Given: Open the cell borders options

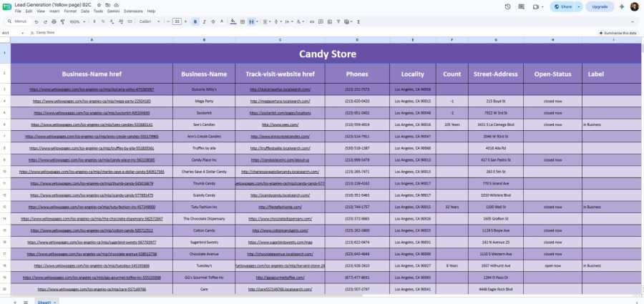Looking at the screenshot, I should coord(243,21).
